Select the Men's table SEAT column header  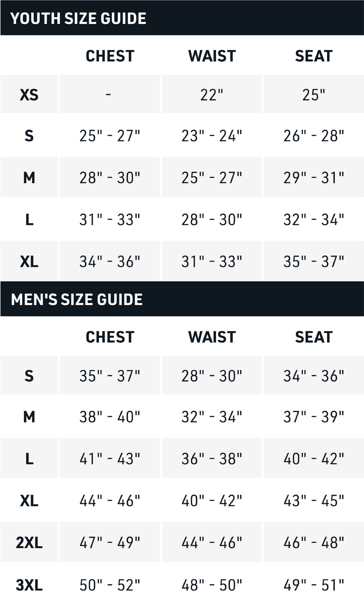314,337
